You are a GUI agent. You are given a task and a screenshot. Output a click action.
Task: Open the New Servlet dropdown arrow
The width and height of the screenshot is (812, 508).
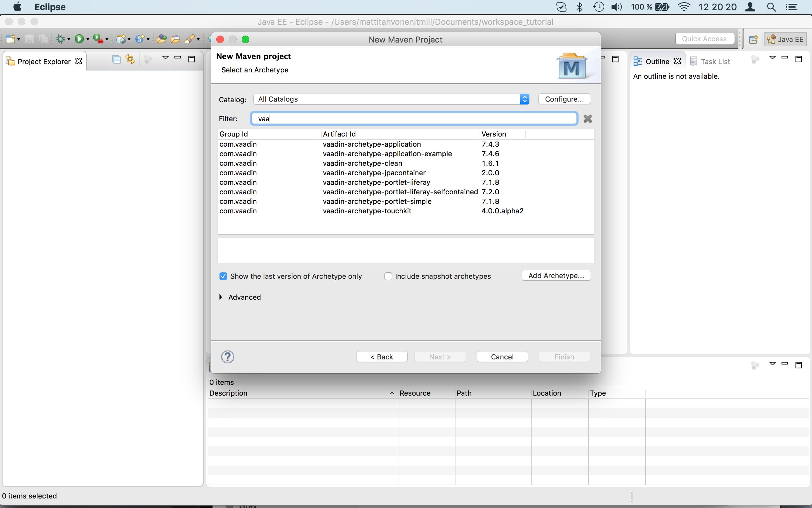pyautogui.click(x=148, y=40)
